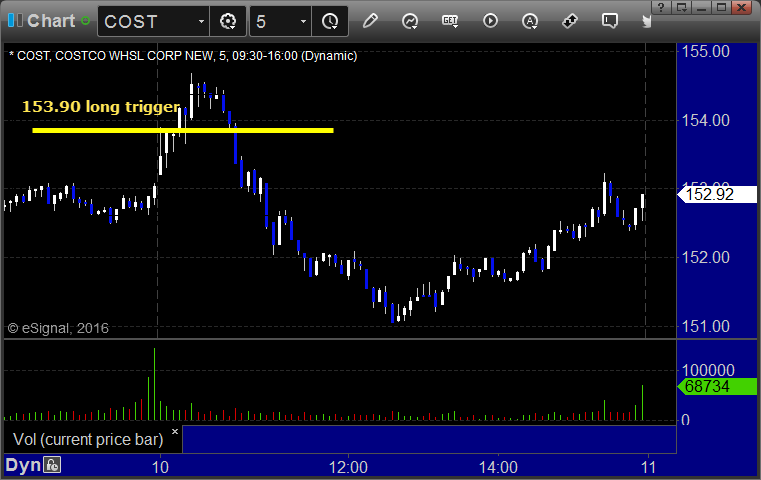Screen dimensions: 761x480
Task: Click the 152.92 current price marker
Action: tap(717, 194)
